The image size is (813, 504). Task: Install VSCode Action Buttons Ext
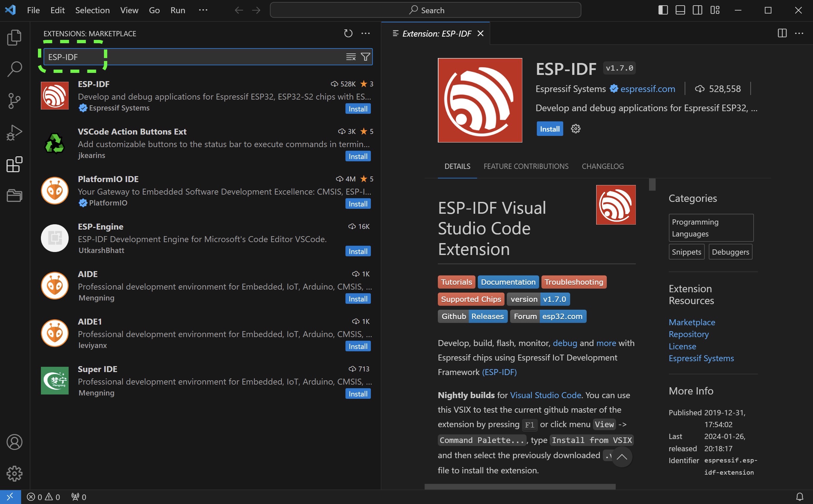tap(358, 156)
